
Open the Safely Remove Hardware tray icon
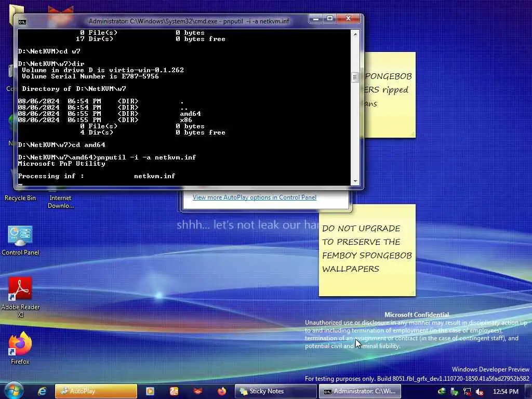coord(454,392)
